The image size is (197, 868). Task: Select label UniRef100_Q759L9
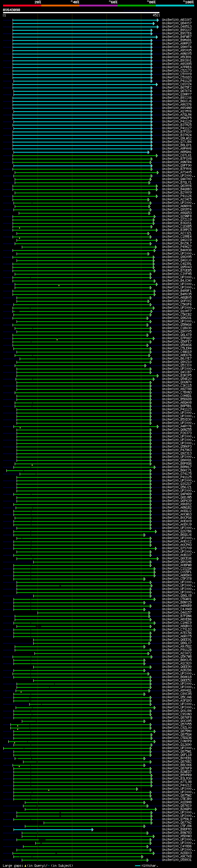point(176,819)
